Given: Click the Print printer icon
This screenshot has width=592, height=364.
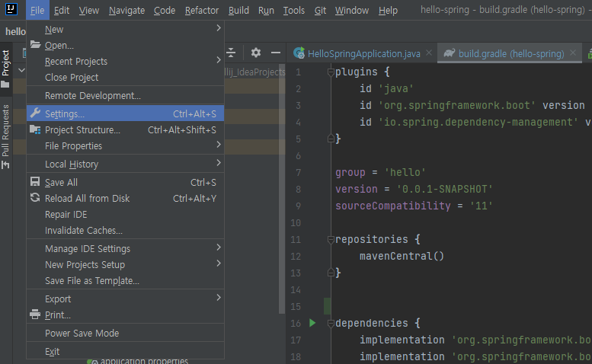Looking at the screenshot, I should click(35, 315).
